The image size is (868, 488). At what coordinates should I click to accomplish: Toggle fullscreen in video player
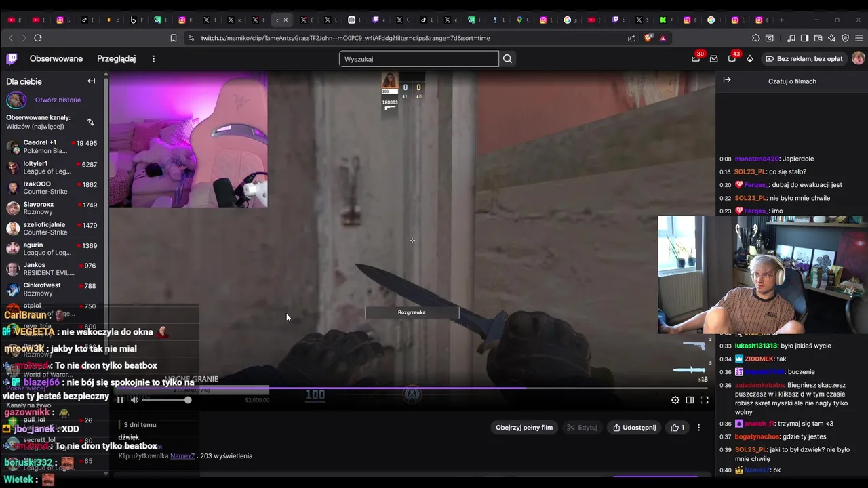[x=704, y=400]
